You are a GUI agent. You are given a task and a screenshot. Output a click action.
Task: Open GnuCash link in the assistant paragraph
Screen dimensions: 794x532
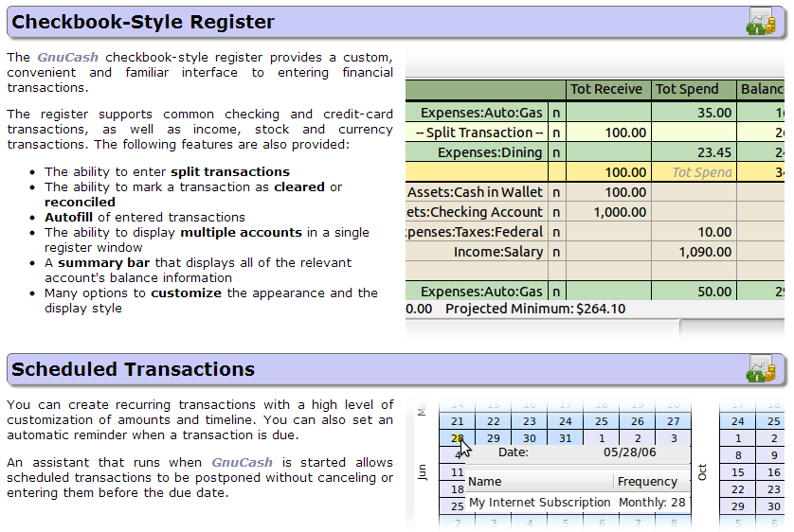pos(242,462)
